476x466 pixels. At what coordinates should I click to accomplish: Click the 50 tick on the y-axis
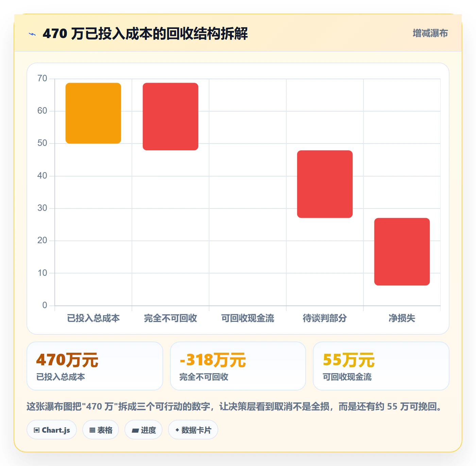point(42,143)
